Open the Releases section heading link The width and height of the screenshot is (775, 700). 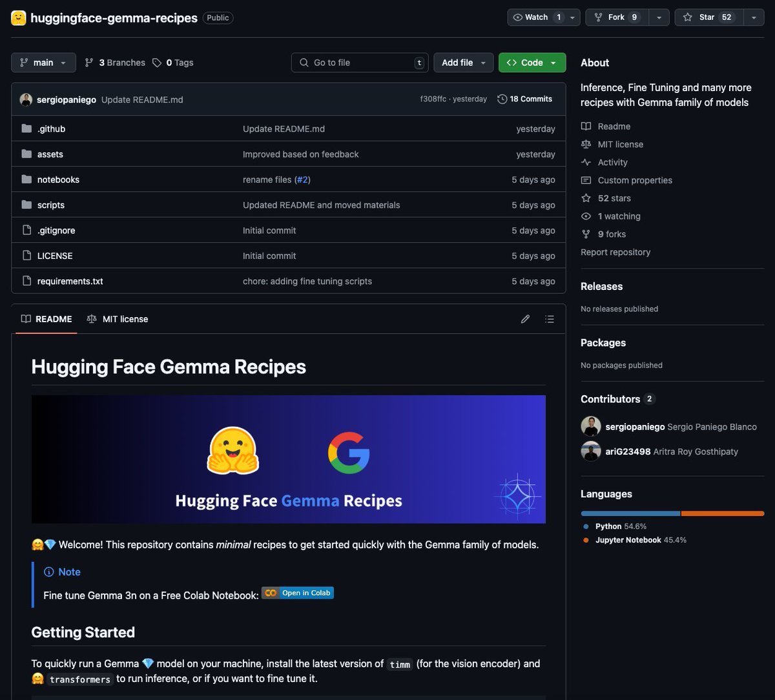(x=602, y=286)
